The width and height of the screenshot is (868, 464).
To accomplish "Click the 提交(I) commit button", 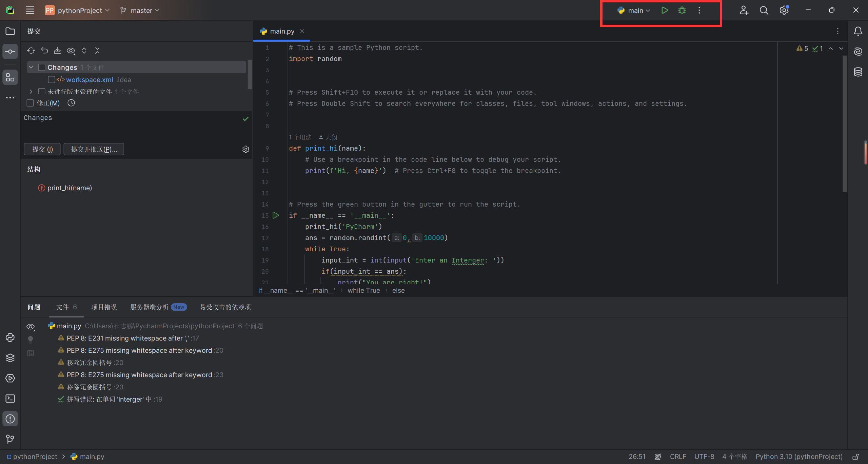I will click(42, 149).
